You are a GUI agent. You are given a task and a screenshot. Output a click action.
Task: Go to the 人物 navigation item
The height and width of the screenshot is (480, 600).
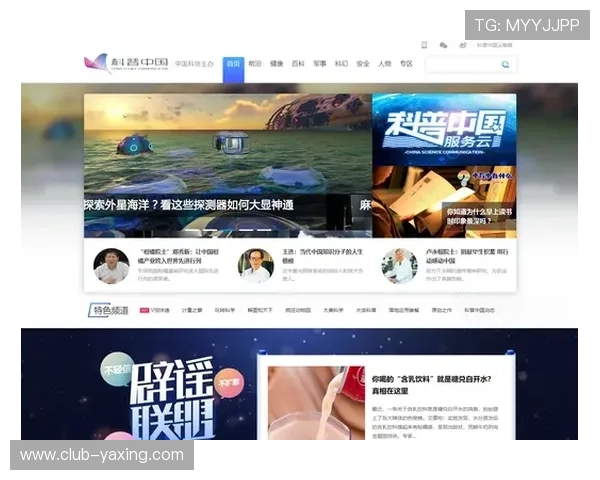tap(385, 64)
